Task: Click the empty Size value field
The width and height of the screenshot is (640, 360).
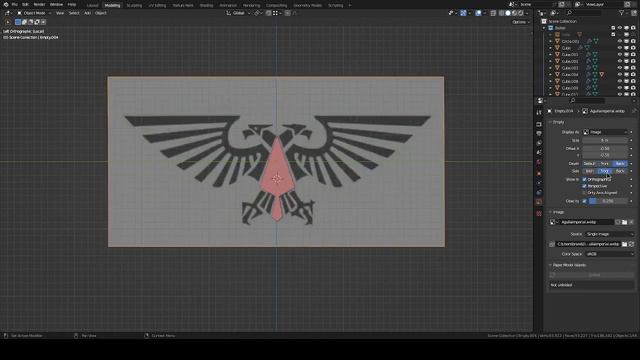Action: pos(605,140)
